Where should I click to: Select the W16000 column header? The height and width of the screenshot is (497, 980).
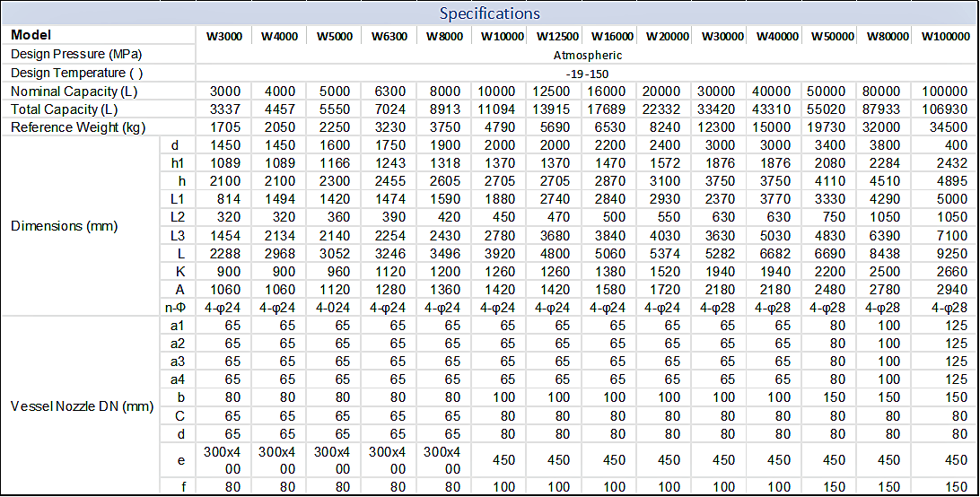[612, 36]
